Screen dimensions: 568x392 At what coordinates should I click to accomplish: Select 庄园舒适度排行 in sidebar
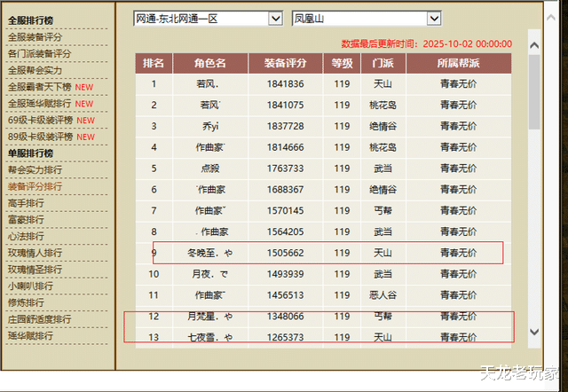point(39,319)
